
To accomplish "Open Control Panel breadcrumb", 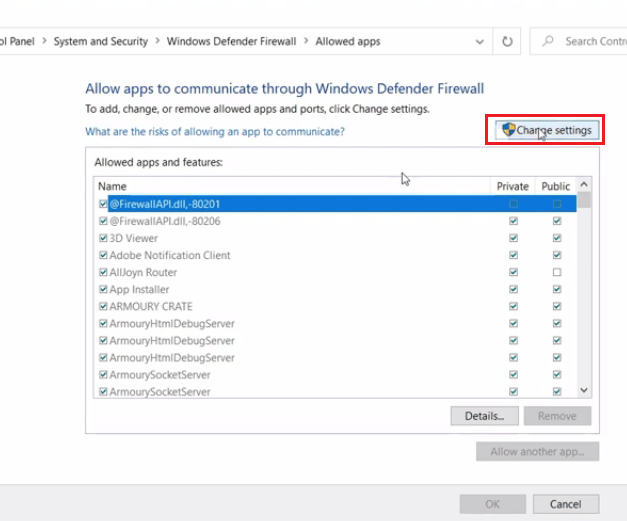I will coord(17,41).
